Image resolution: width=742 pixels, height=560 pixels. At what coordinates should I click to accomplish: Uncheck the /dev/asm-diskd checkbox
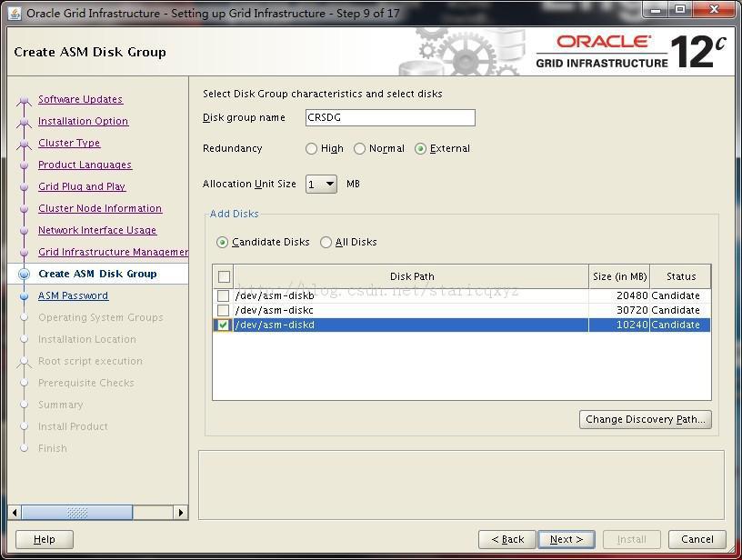click(223, 325)
